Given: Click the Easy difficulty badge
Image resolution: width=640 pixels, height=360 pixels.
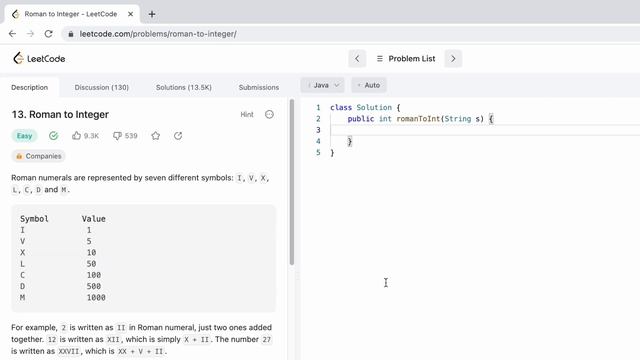Looking at the screenshot, I should [x=24, y=136].
